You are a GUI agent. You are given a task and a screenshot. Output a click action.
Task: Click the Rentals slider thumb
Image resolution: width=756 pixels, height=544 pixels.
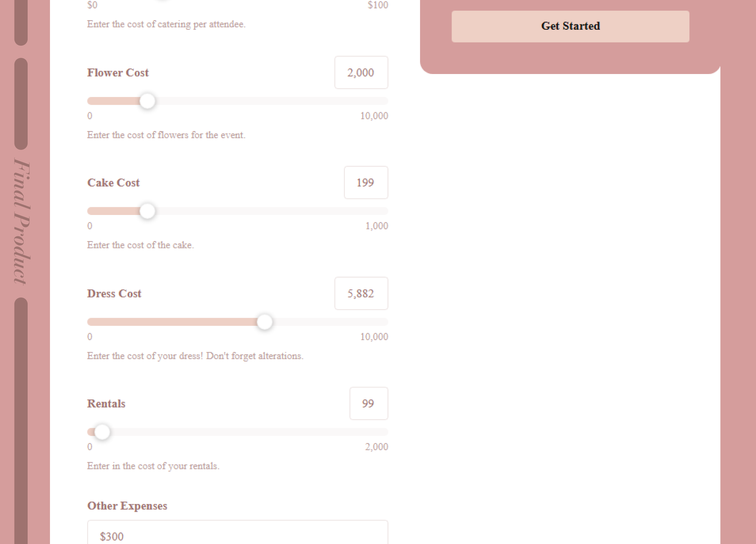coord(102,432)
